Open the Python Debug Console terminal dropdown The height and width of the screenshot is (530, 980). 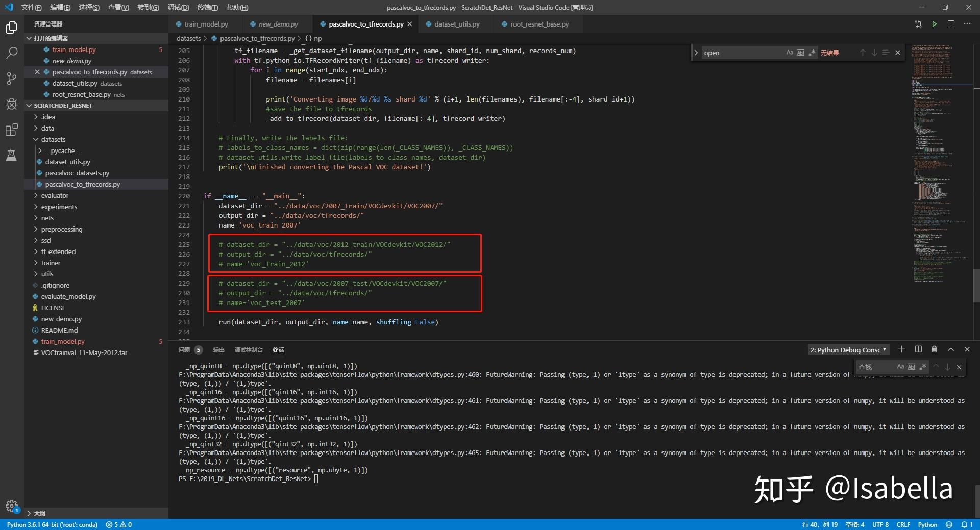point(848,350)
